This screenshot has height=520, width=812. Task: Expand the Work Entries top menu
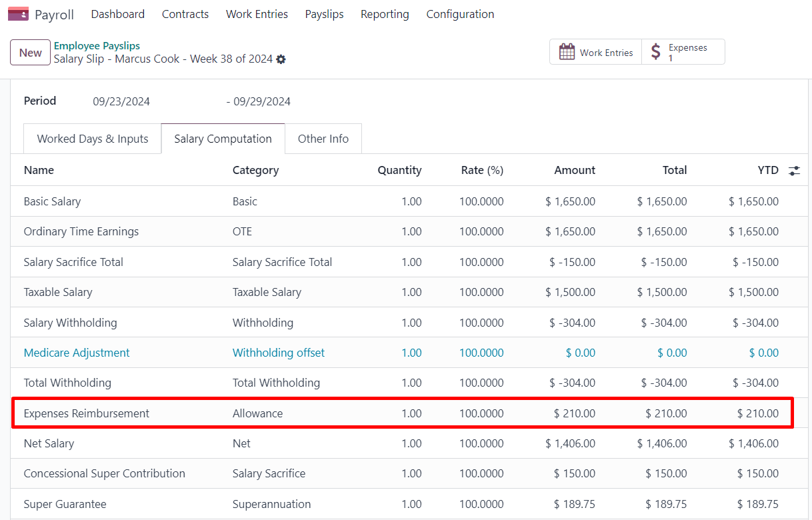click(x=257, y=14)
